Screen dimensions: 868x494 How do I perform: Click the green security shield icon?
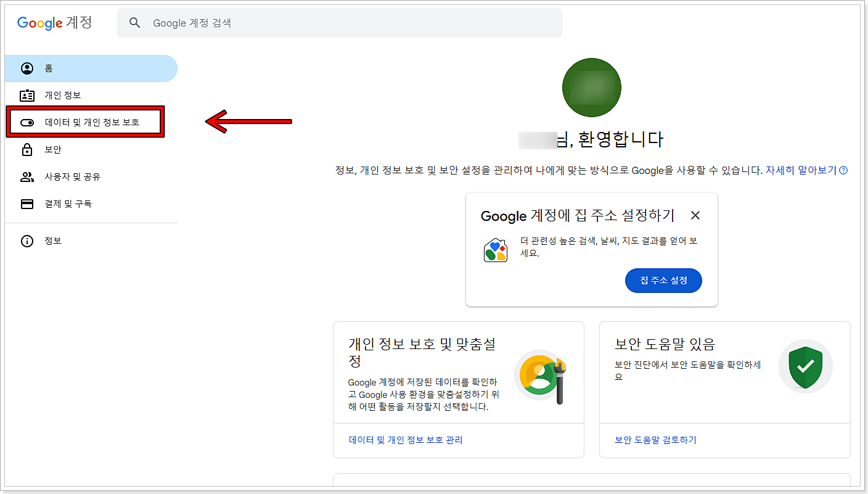coord(805,366)
